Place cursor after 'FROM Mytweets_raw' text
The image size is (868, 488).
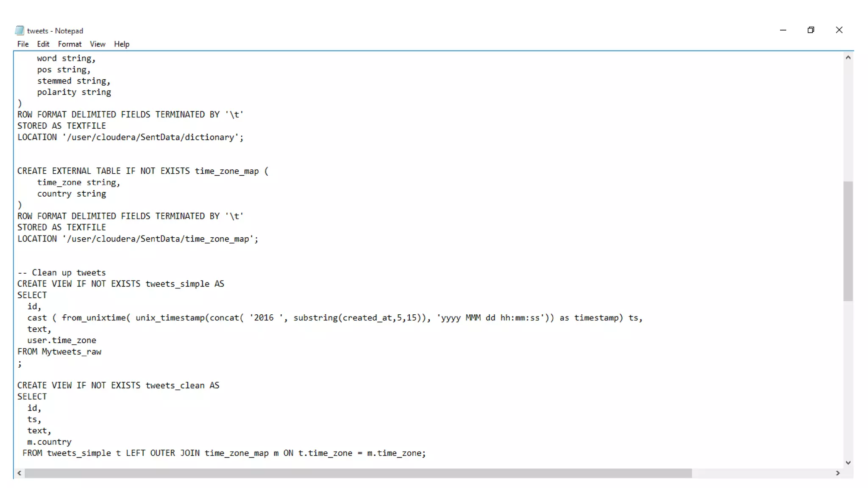[102, 352]
